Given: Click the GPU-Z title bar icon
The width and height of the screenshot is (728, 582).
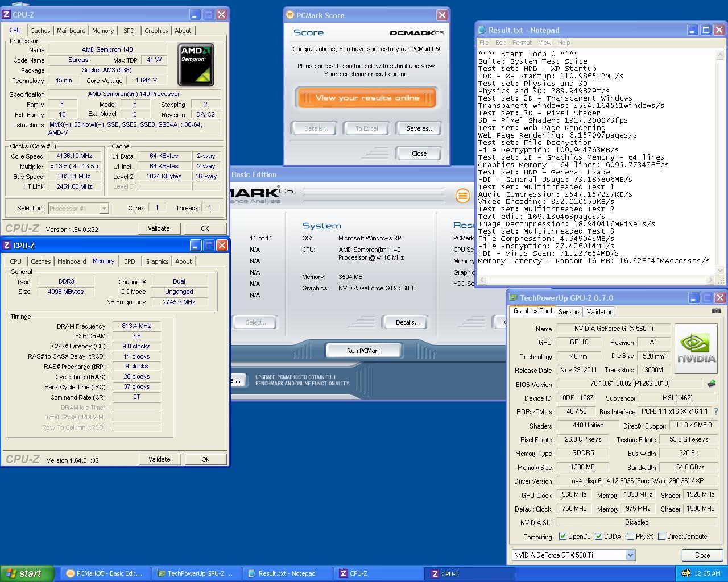Looking at the screenshot, I should click(513, 297).
